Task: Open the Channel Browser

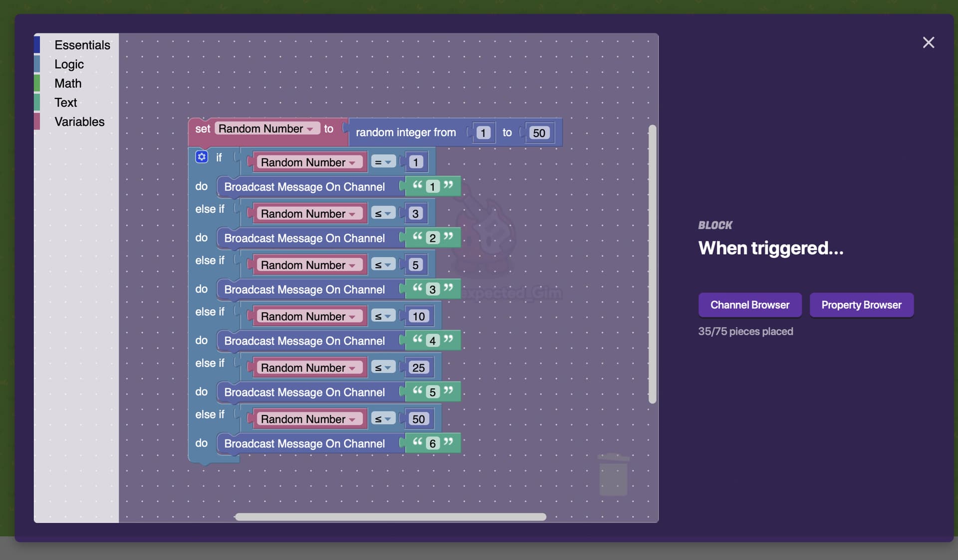Action: tap(749, 305)
